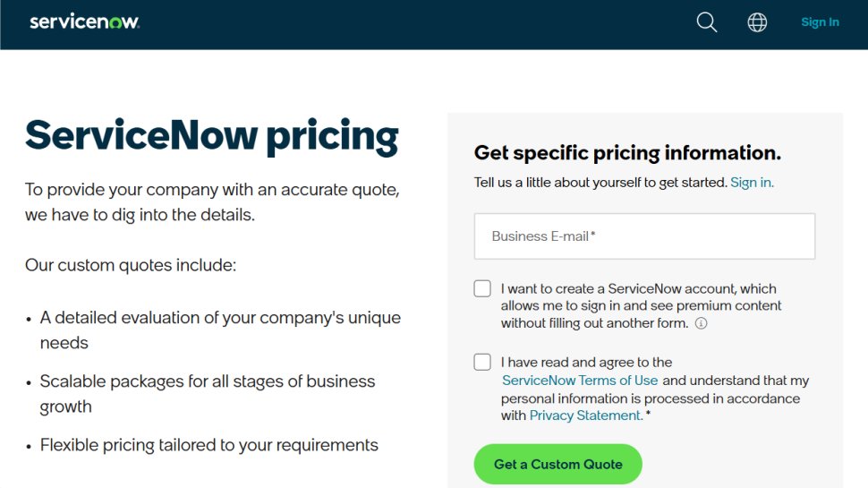Click Sign In in the top navigation
Viewport: 868px width, 488px height.
(x=820, y=22)
